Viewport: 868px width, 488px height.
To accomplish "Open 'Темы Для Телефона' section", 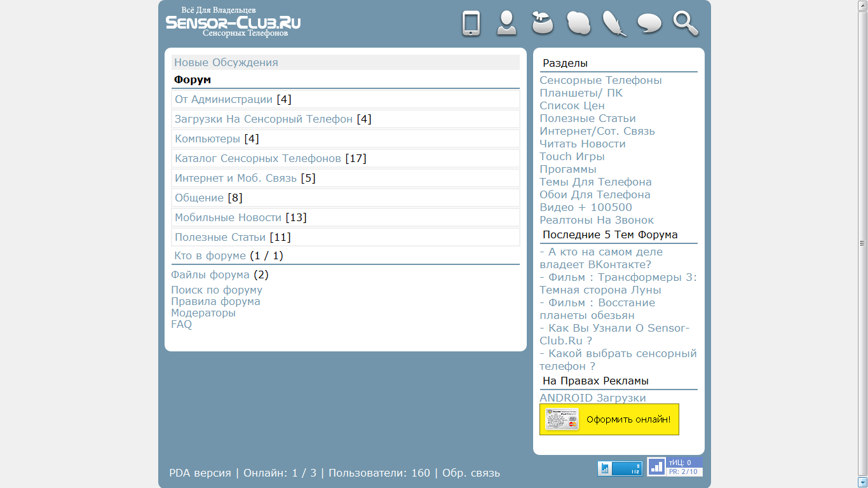I will pyautogui.click(x=595, y=182).
